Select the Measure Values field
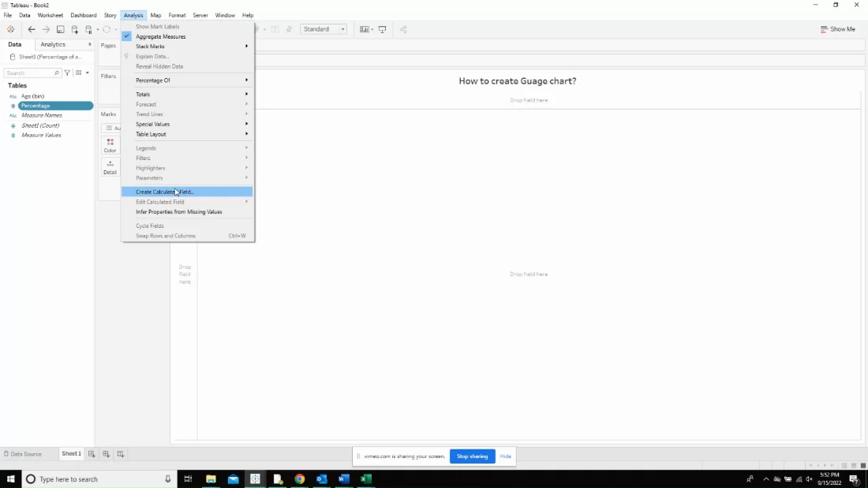This screenshot has height=488, width=868. click(41, 136)
